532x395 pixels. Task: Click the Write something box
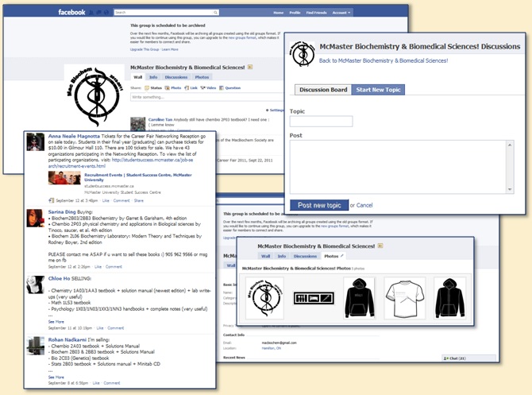tap(207, 97)
